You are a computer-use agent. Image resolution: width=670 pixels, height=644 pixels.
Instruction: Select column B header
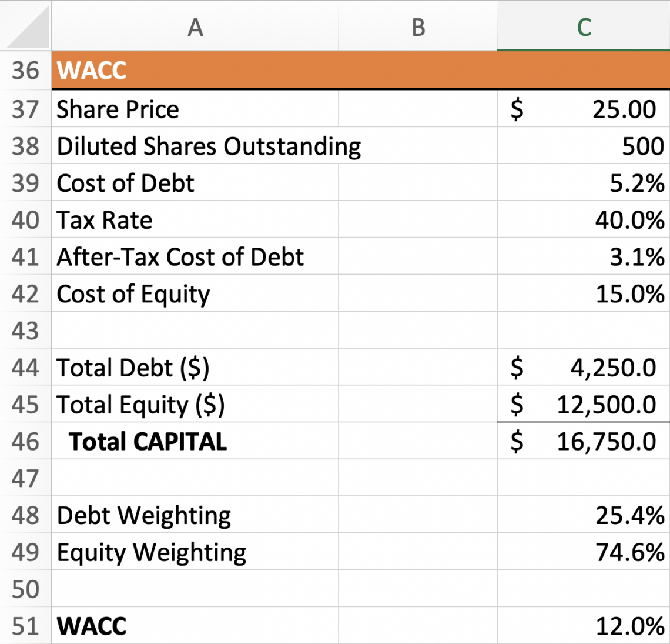pos(418,27)
